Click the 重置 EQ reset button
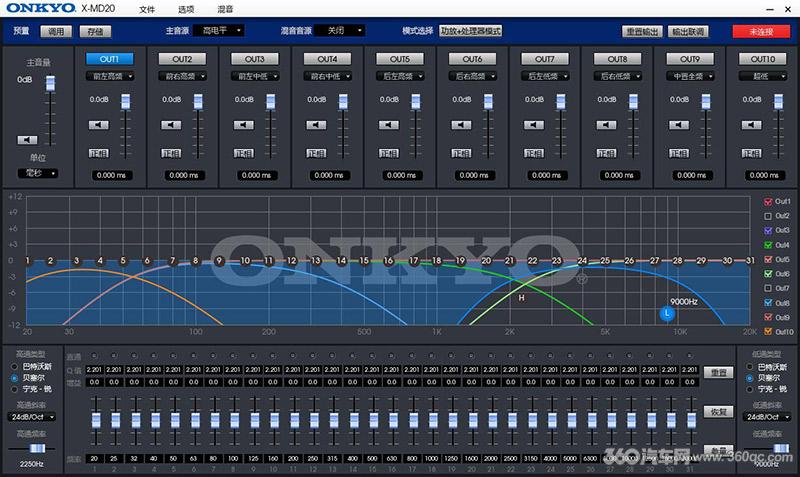 tap(718, 373)
